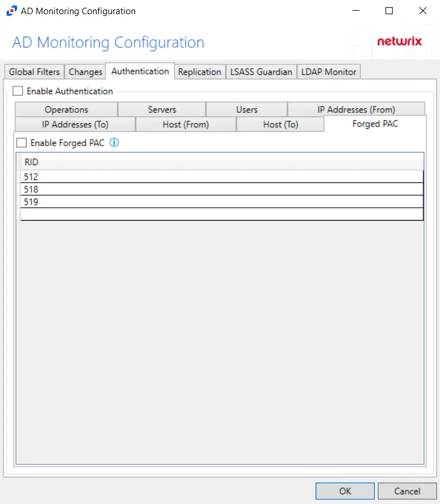
Task: Close the AD Monitoring Configuration window
Action: coord(423,11)
